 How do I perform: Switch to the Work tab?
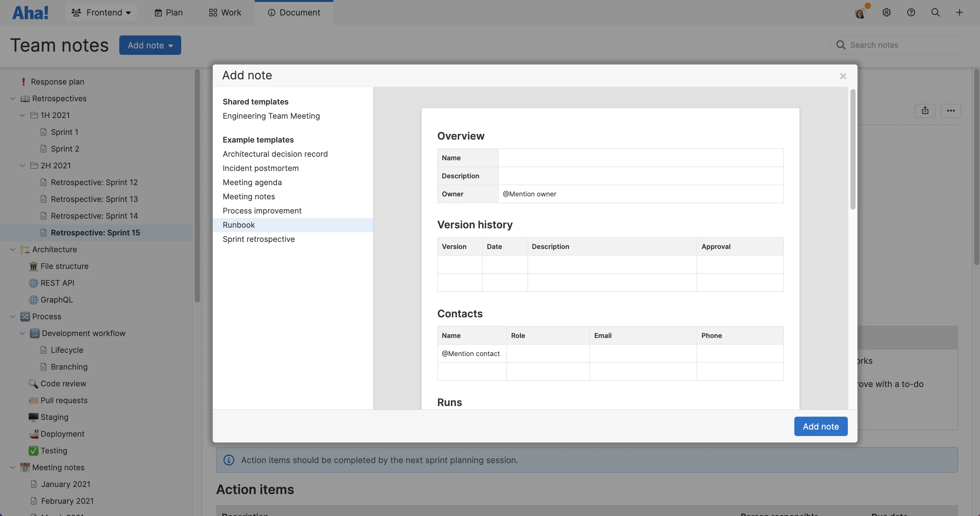225,13
